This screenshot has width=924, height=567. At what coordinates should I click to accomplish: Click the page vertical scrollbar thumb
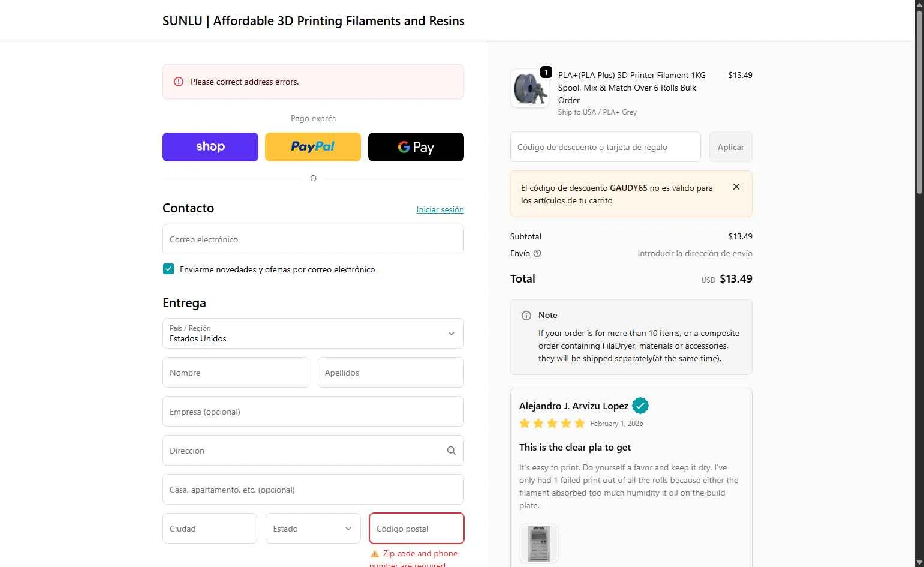(919, 102)
